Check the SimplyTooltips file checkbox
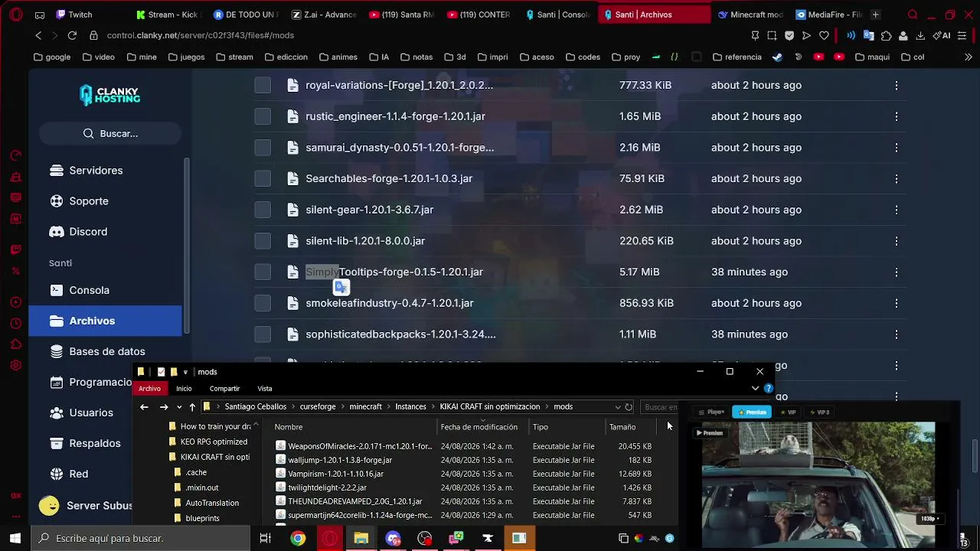 click(263, 272)
